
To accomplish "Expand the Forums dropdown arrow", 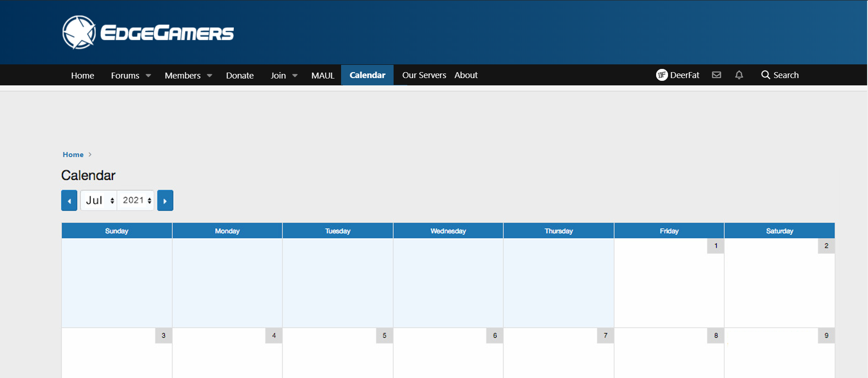I will click(x=148, y=76).
